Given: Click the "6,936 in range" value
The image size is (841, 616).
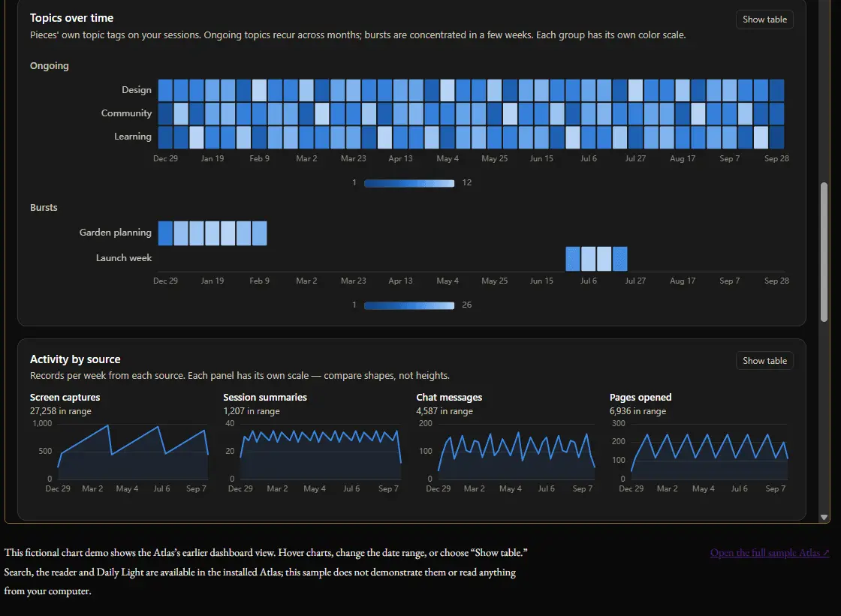Looking at the screenshot, I should tap(638, 411).
